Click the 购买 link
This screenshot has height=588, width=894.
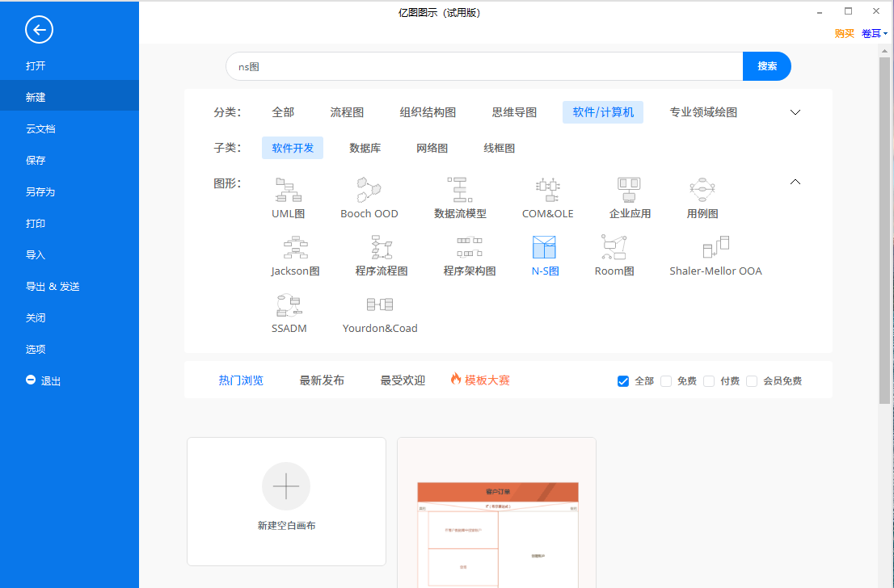click(x=845, y=34)
